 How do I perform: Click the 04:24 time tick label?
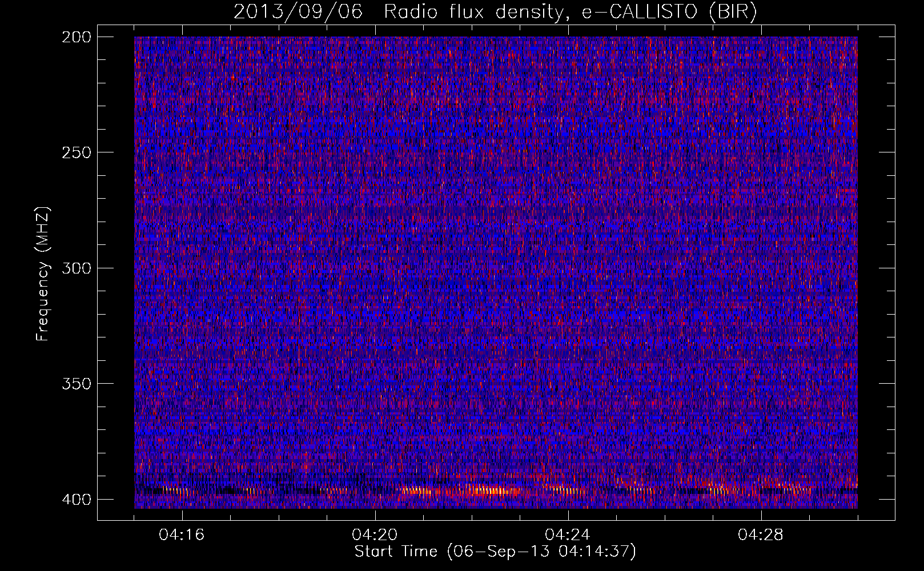coord(568,535)
